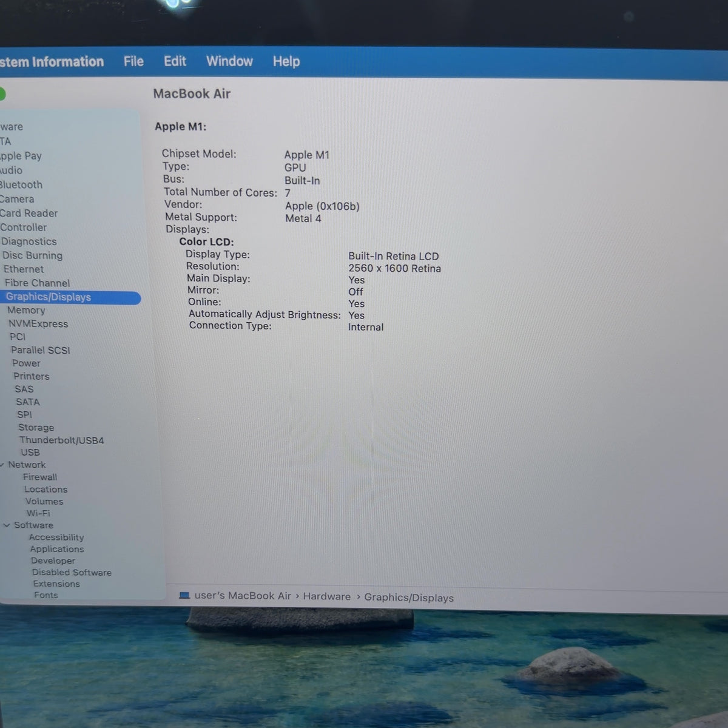
Task: Click the laptop icon in path bar
Action: 185,596
